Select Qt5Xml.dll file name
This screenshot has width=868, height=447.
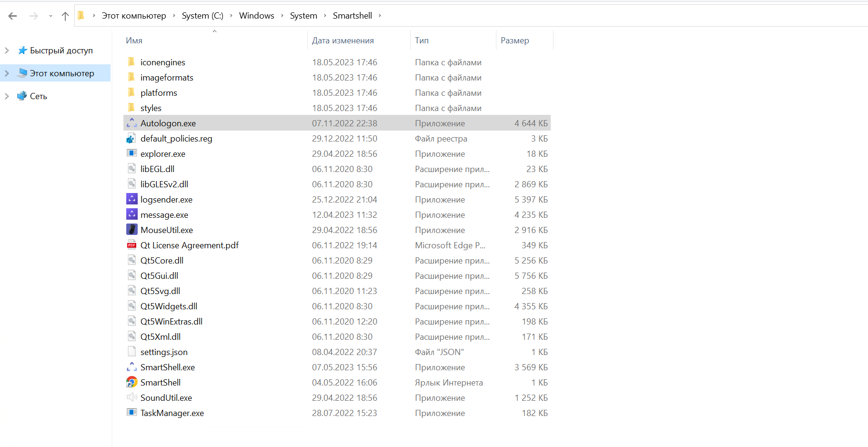(161, 337)
